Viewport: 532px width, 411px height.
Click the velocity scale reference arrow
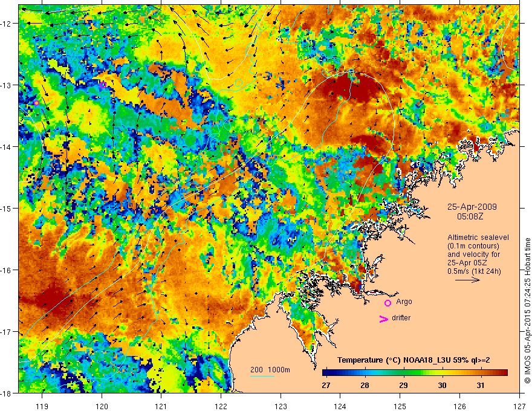click(x=467, y=280)
